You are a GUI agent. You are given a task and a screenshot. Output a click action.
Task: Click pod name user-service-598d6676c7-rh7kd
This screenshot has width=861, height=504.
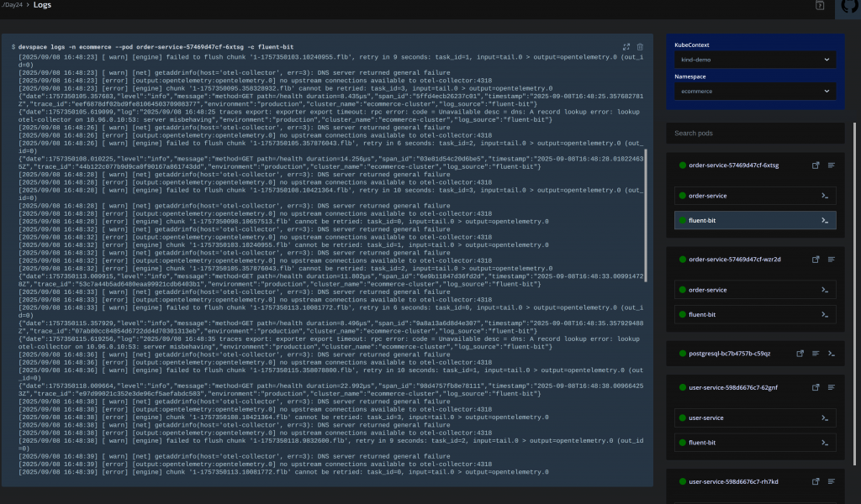click(733, 481)
